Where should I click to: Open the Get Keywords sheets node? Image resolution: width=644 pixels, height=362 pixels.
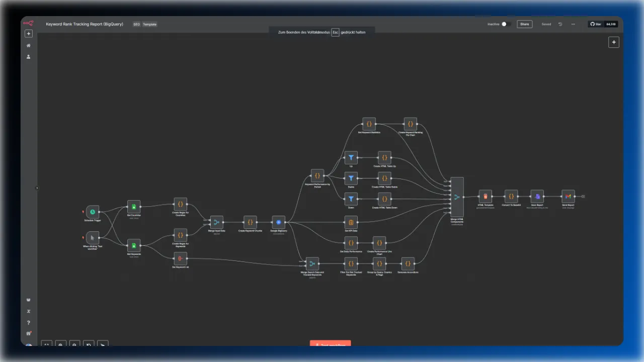[x=134, y=245]
